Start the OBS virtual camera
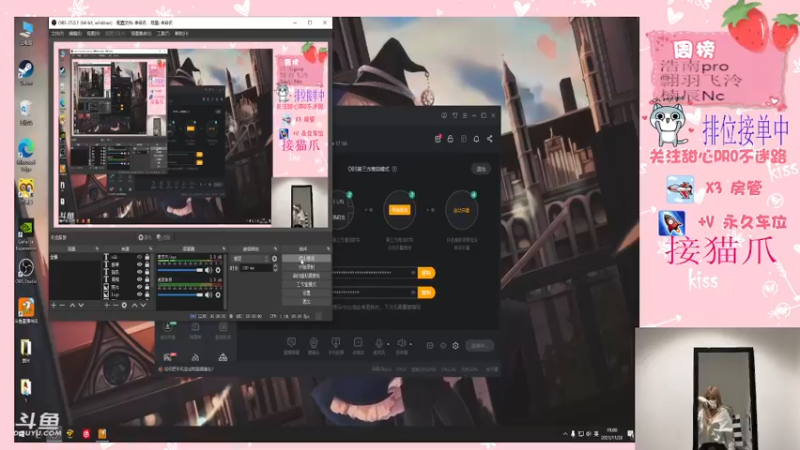 click(x=306, y=276)
